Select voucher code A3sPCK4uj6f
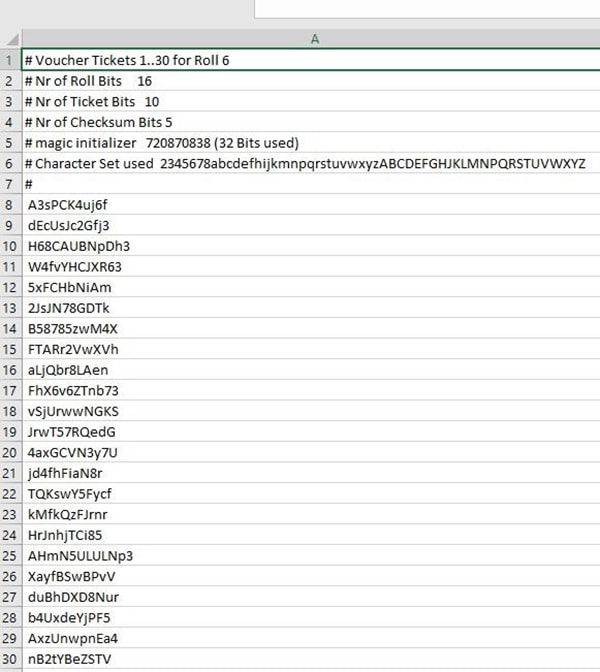Viewport: 600px width, 672px height. coord(68,205)
